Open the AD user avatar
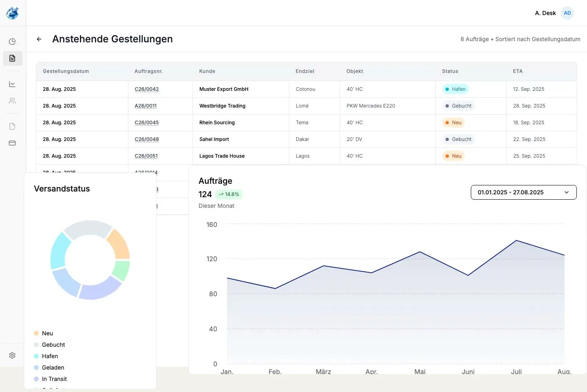Viewport: 587px width, 392px height. 567,13
